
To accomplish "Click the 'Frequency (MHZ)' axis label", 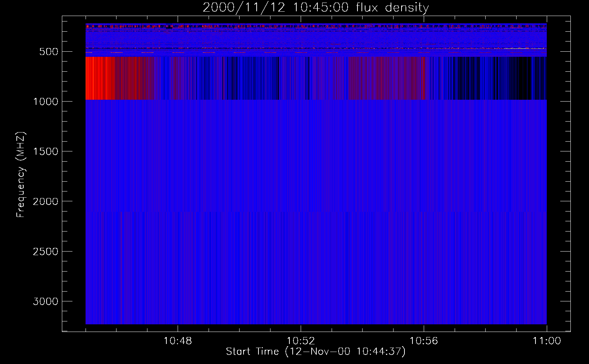I will point(21,174).
